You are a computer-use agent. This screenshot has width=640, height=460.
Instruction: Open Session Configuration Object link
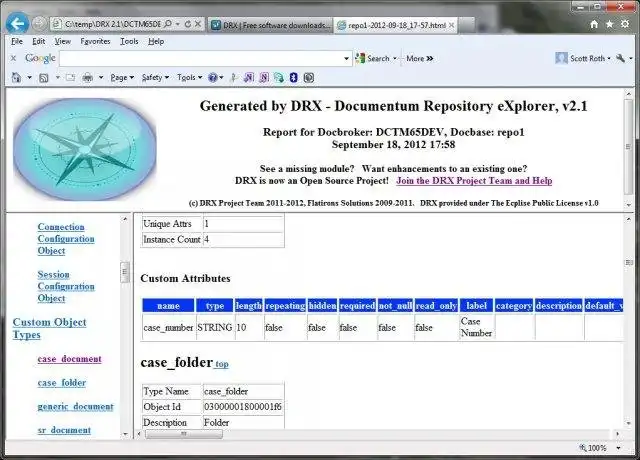pos(66,286)
